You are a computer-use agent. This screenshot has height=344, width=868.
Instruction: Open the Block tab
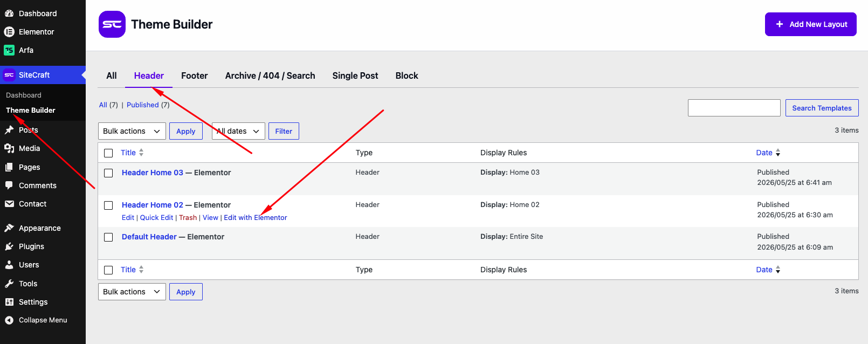(407, 75)
